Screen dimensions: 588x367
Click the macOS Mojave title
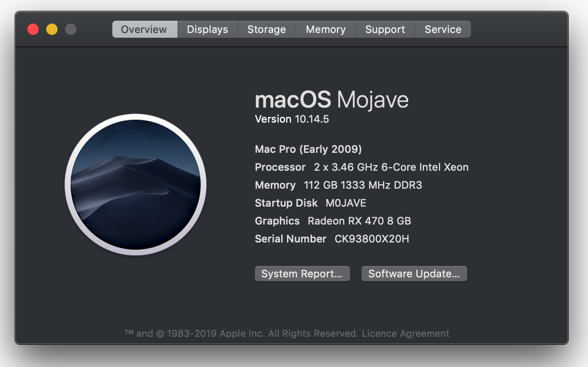tap(332, 100)
